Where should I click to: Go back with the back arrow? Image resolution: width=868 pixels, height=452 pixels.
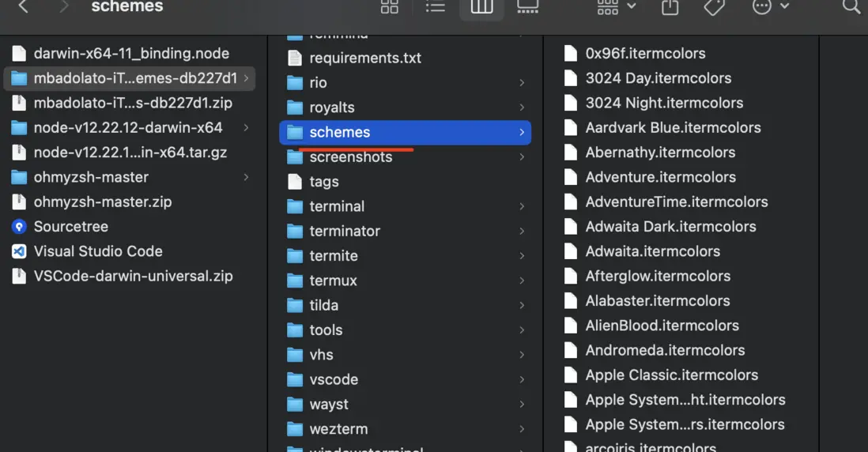coord(24,7)
